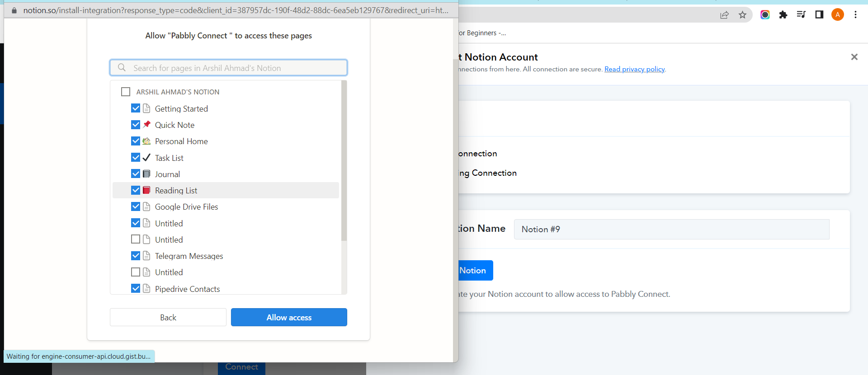The image size is (868, 375).
Task: Click the Telegram Messages page icon
Action: point(146,256)
